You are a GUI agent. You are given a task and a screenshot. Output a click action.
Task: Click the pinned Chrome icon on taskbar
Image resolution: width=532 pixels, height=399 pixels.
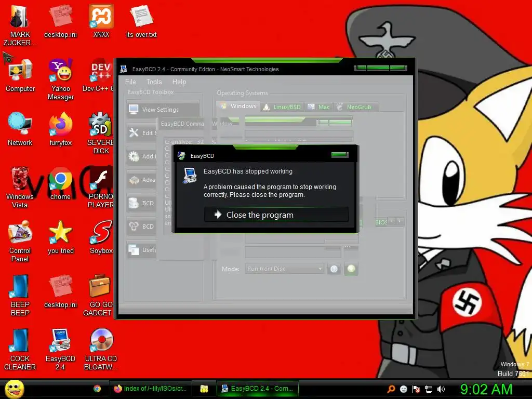(x=97, y=389)
